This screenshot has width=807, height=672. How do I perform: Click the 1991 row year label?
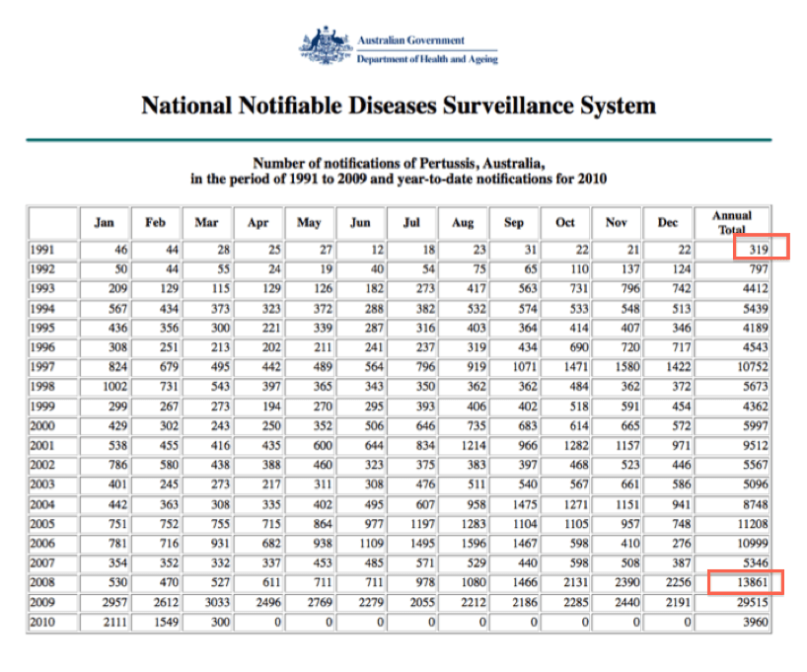coord(44,250)
